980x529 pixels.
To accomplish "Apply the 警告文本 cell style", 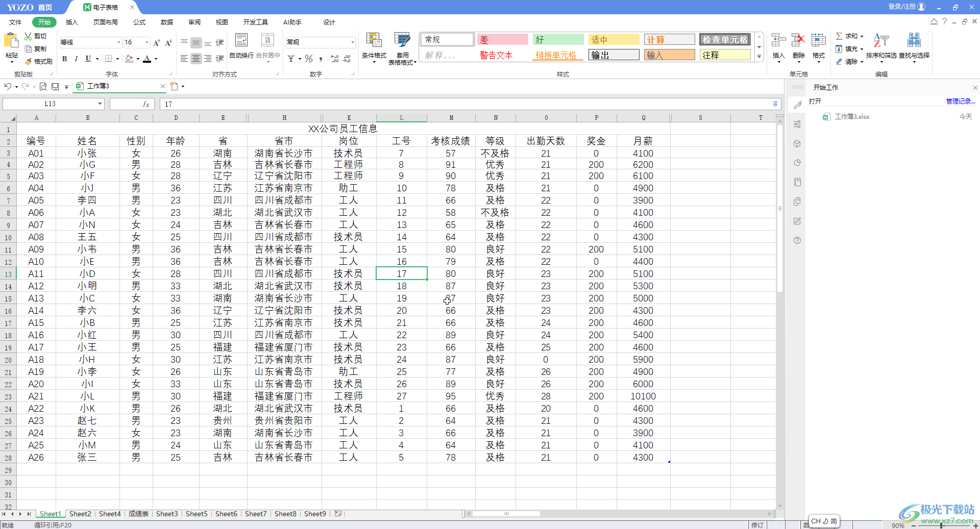I will pyautogui.click(x=503, y=55).
